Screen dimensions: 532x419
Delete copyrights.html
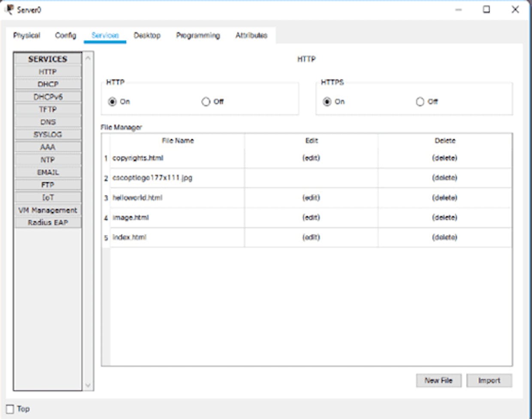(x=444, y=158)
